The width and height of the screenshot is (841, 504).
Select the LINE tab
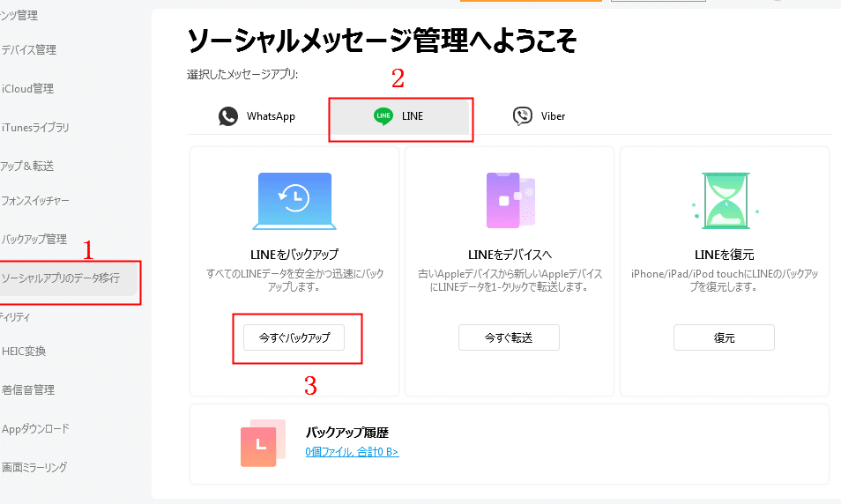399,116
